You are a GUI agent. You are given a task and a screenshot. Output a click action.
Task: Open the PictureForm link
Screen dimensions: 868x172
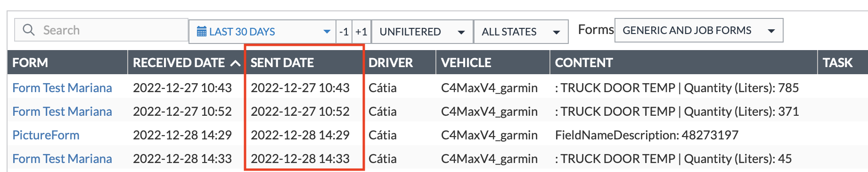pyautogui.click(x=46, y=135)
